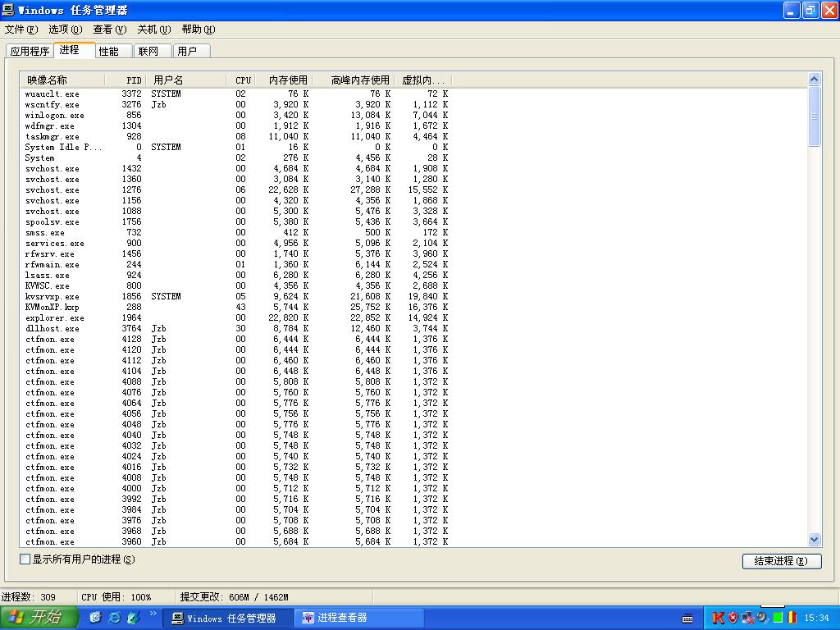Click the process list scroll up arrow
Viewport: 840px width, 630px height.
pos(814,80)
